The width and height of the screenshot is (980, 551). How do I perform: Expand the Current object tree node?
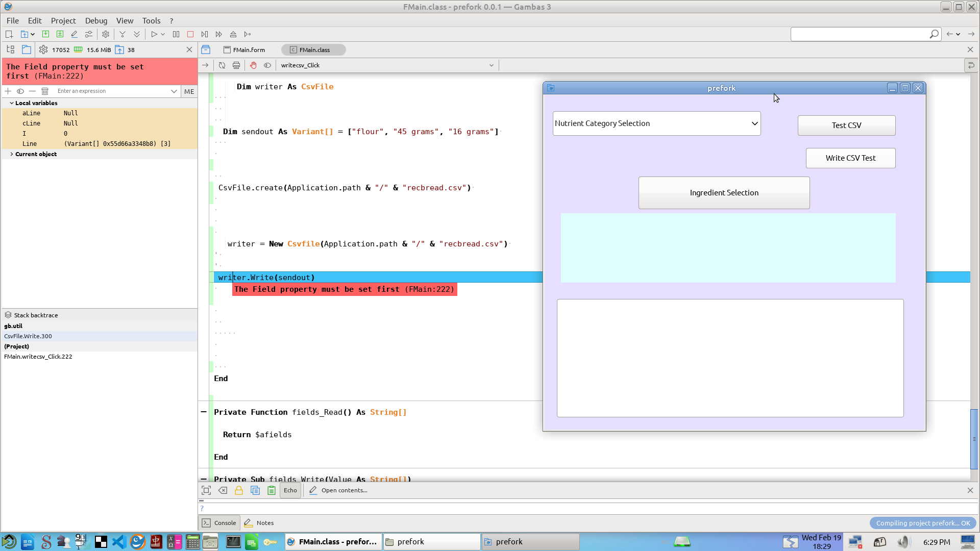(x=12, y=154)
